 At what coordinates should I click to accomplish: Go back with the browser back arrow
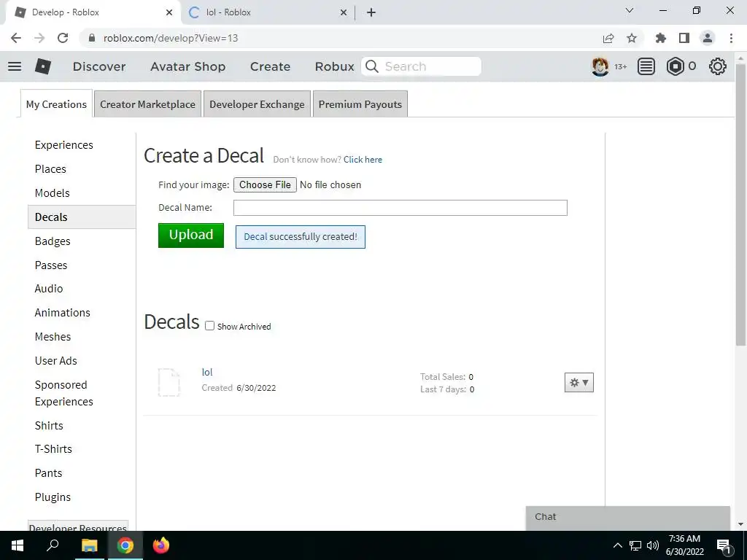pyautogui.click(x=16, y=38)
